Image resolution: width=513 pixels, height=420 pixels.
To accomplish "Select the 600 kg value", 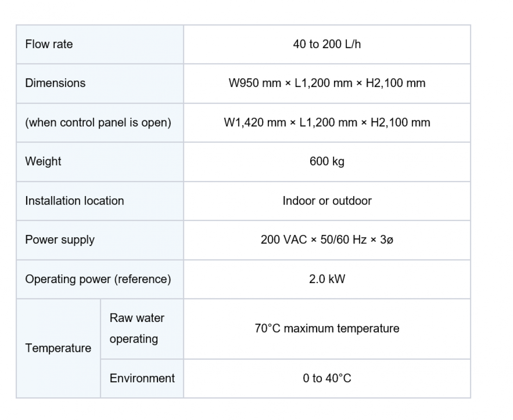I will tap(327, 161).
